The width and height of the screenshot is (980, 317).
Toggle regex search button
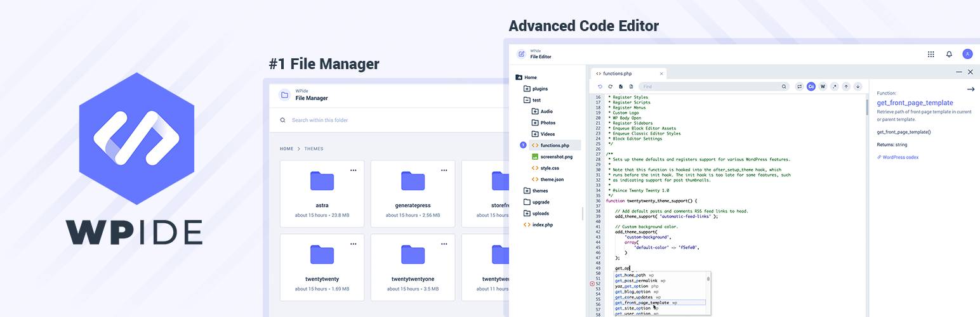point(835,86)
